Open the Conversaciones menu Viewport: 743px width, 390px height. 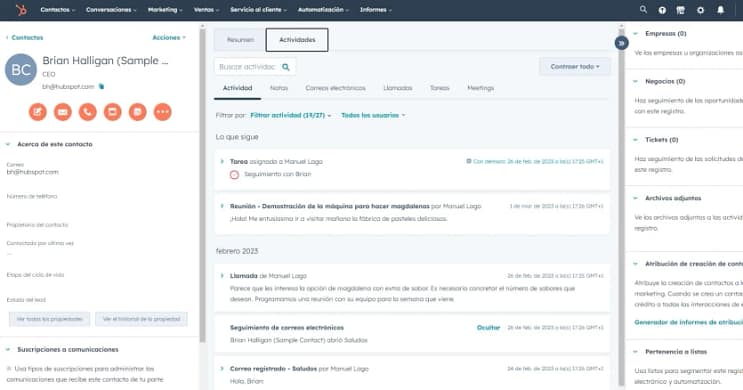111,9
